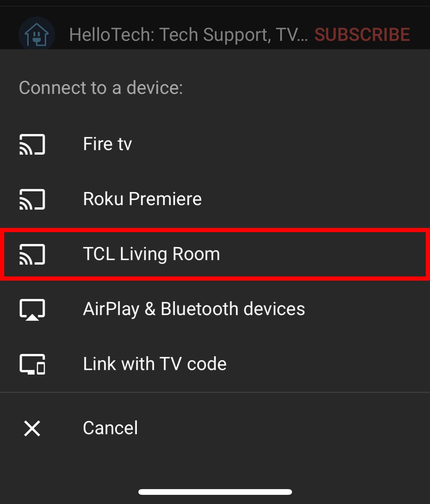
Task: Tap the TCL Living Room text label
Action: (x=151, y=254)
